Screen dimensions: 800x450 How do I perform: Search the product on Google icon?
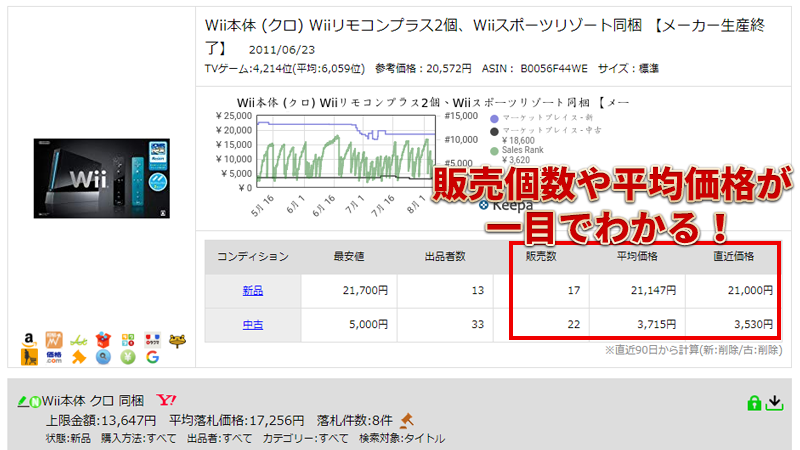tap(153, 357)
